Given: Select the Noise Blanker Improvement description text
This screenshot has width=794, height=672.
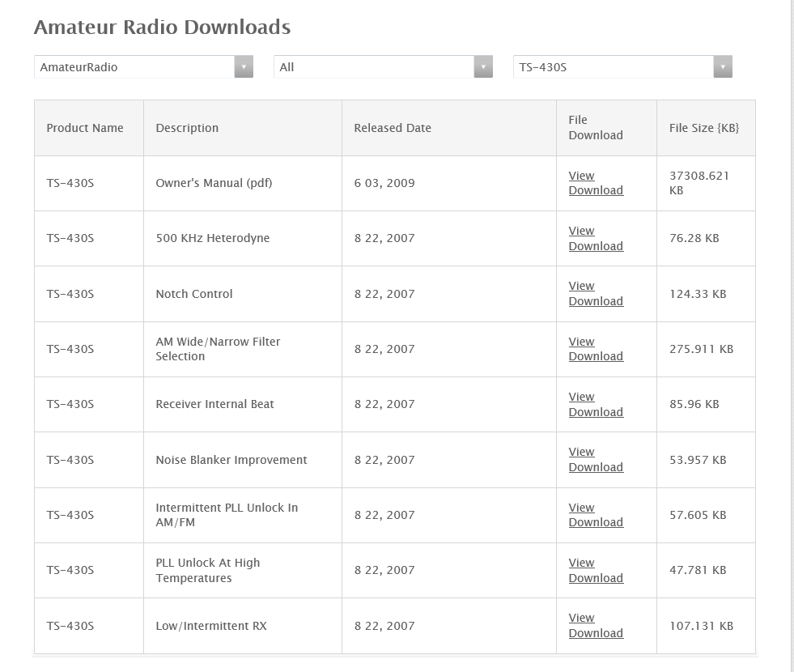Looking at the screenshot, I should 231,460.
